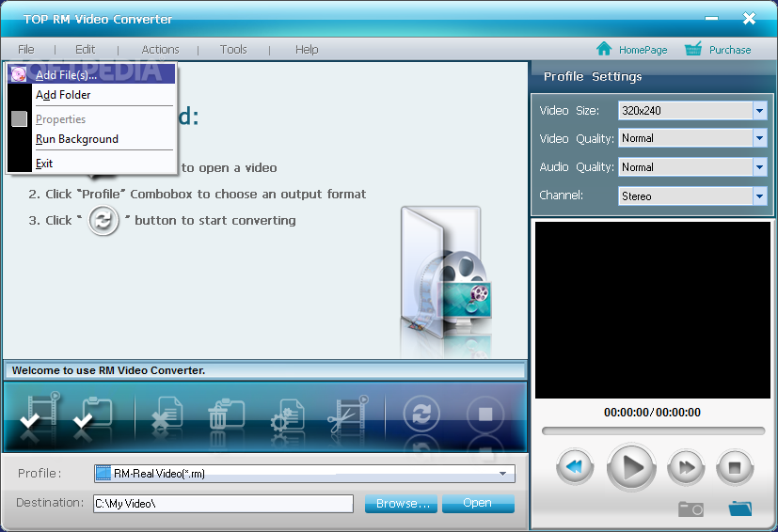Click the HomePage house icon
This screenshot has width=778, height=532.
click(604, 49)
